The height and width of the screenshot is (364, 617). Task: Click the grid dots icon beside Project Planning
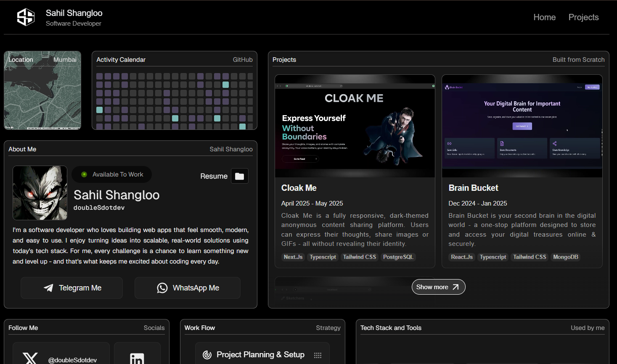(x=318, y=355)
